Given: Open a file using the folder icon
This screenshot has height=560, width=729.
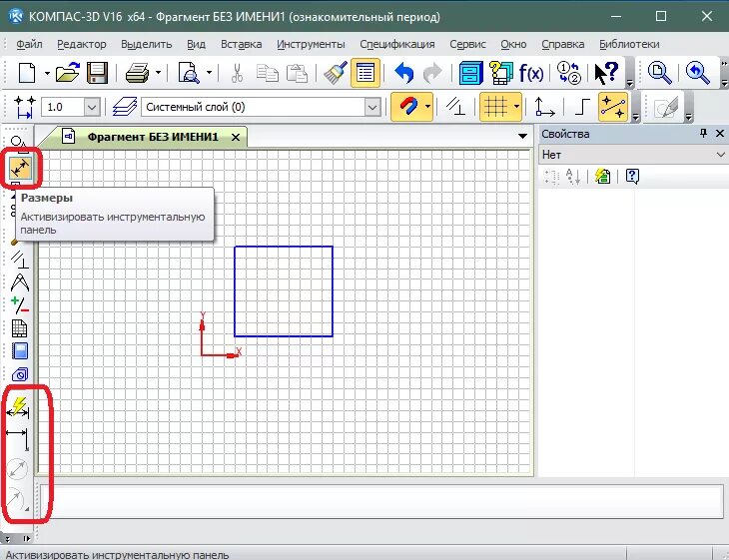Looking at the screenshot, I should point(68,73).
